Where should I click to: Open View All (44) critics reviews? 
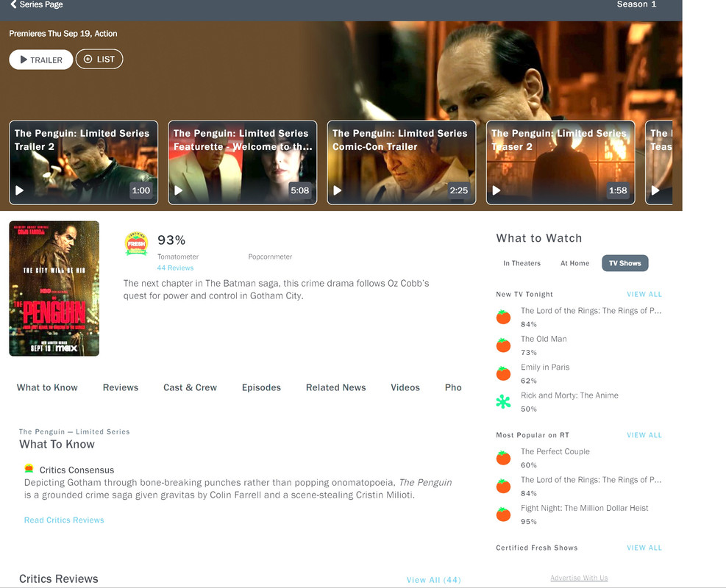coord(433,580)
